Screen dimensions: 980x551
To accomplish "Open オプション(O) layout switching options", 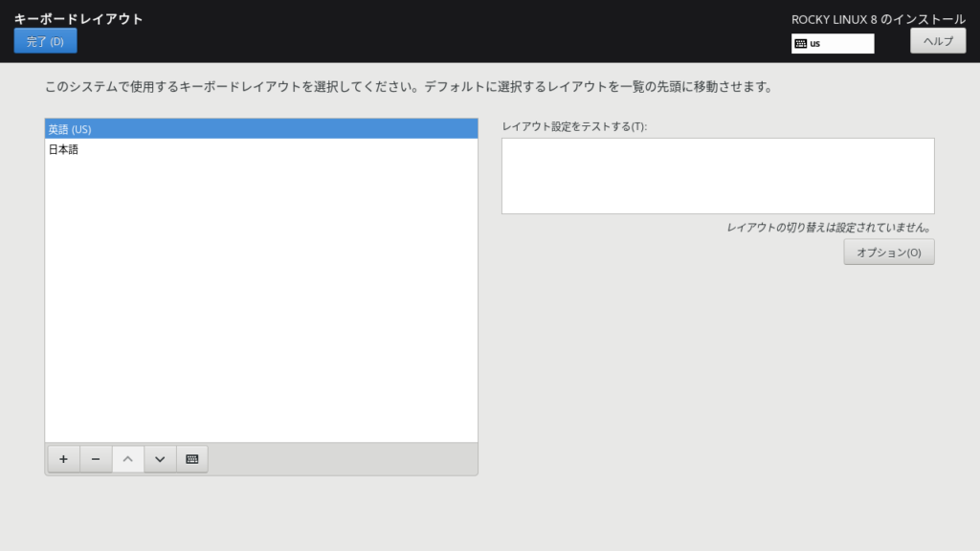I will pos(888,253).
